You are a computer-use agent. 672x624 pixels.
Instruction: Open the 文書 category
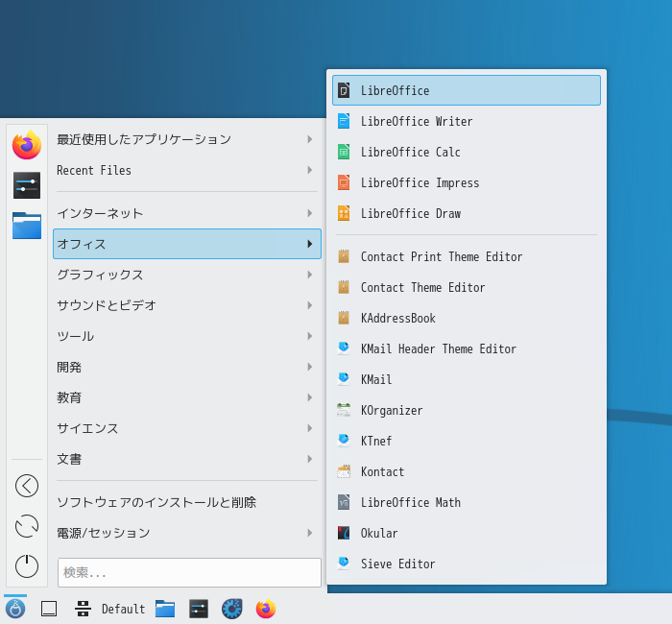point(187,459)
